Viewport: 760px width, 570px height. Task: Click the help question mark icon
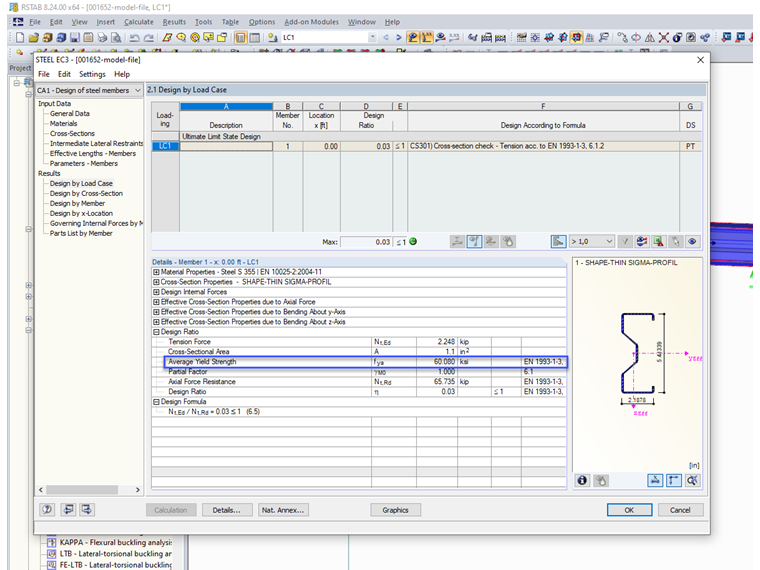click(47, 510)
